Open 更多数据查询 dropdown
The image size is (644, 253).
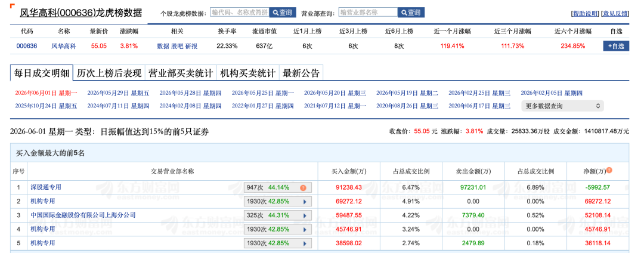coord(562,106)
